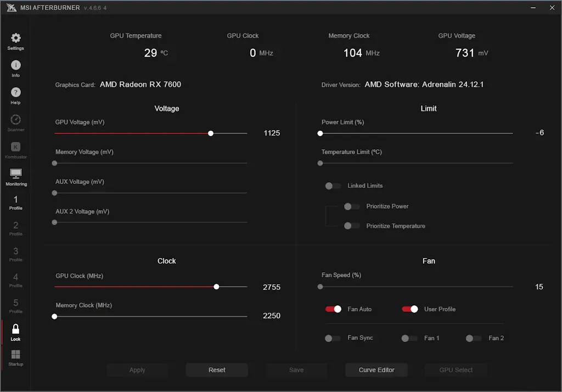Image resolution: width=562 pixels, height=392 pixels.
Task: Open the Settings gear icon
Action: (16, 38)
